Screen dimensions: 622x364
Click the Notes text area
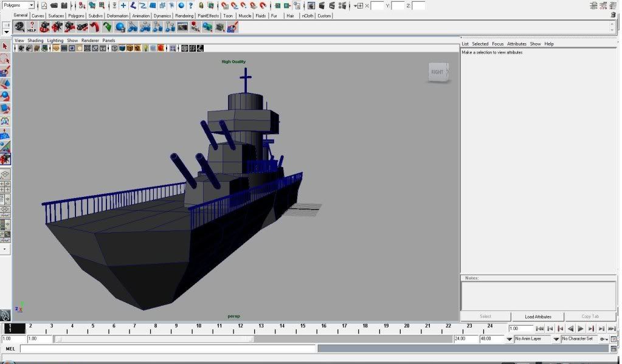pos(538,296)
